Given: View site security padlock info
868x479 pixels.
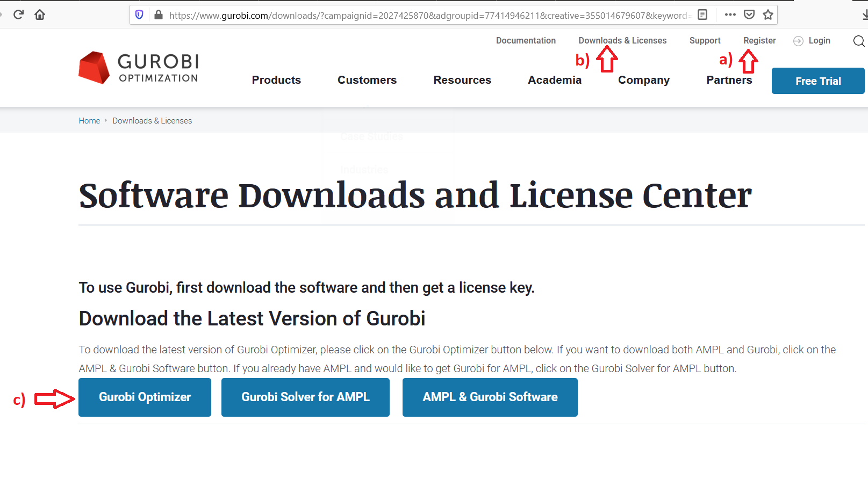Looking at the screenshot, I should coord(158,15).
